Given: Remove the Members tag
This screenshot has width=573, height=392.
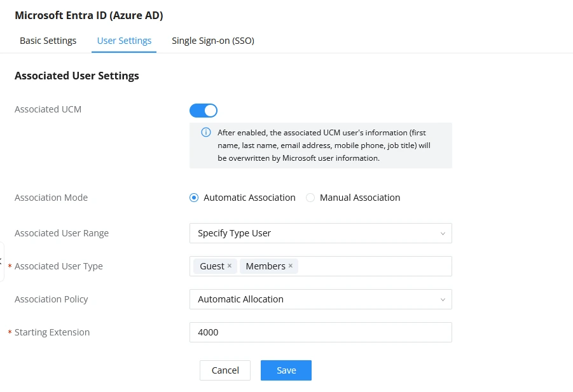Looking at the screenshot, I should [291, 266].
